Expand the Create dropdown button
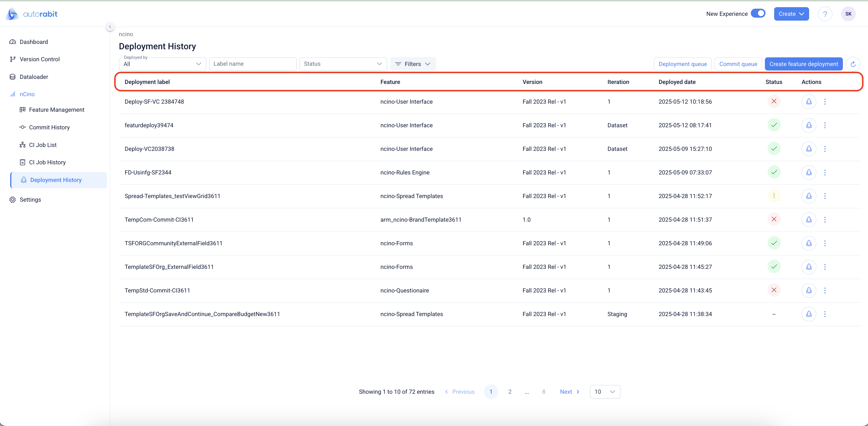 [x=791, y=14]
